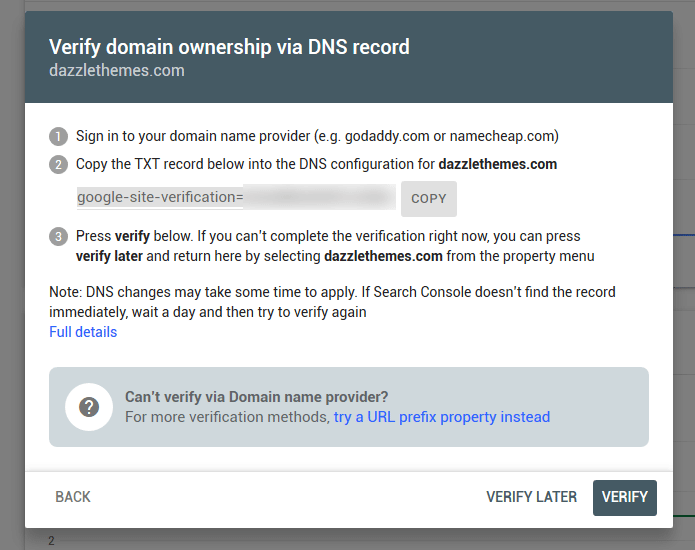The width and height of the screenshot is (695, 550).
Task: Click Can't verify via Domain name provider heading
Action: (257, 397)
